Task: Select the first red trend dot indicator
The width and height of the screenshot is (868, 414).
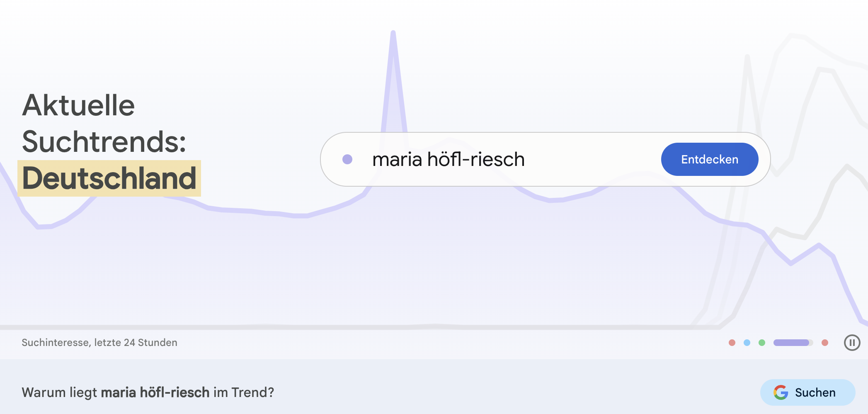Action: (732, 342)
